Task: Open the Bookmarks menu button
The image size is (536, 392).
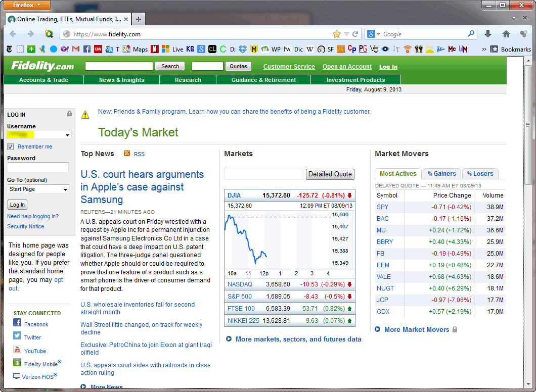Action: coord(511,49)
